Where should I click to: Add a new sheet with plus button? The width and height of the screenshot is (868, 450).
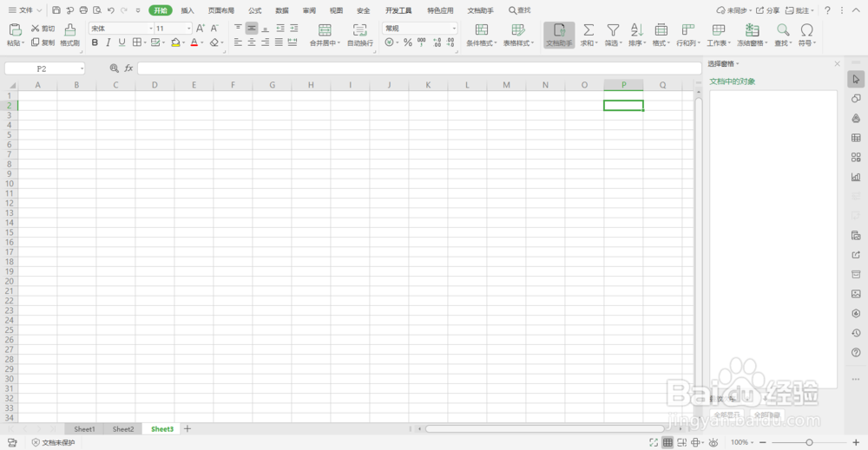(187, 429)
